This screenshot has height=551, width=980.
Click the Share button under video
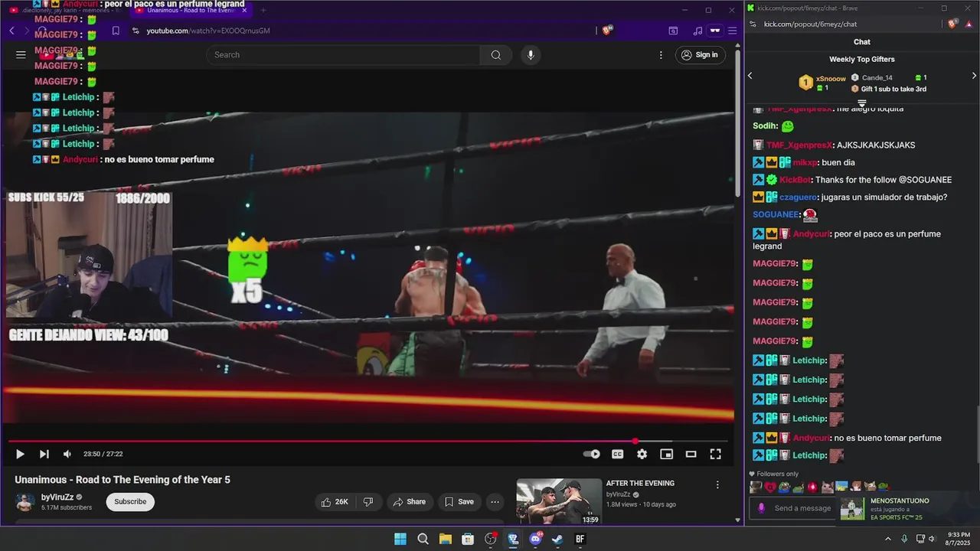coord(409,502)
